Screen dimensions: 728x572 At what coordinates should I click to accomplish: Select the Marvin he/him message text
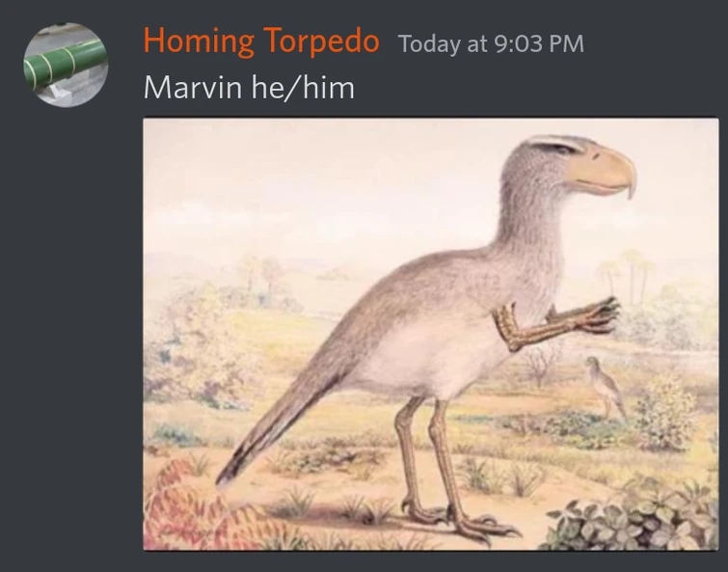pyautogui.click(x=250, y=87)
